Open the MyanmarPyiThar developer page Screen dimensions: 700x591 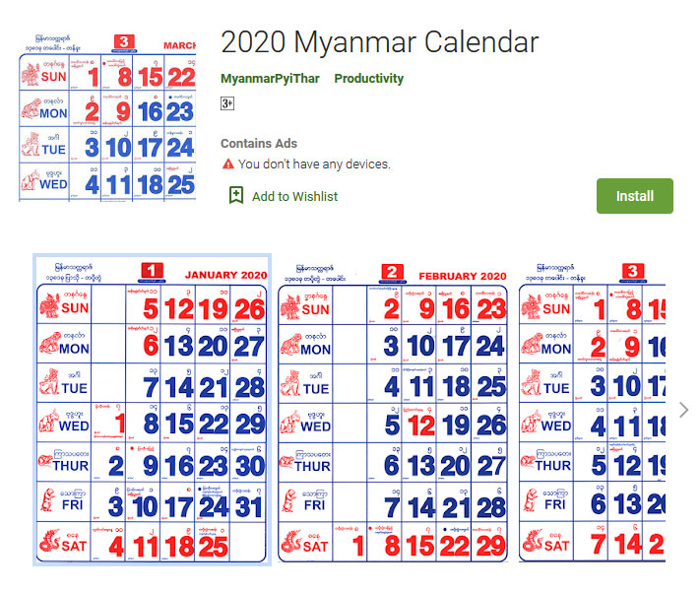tap(270, 79)
